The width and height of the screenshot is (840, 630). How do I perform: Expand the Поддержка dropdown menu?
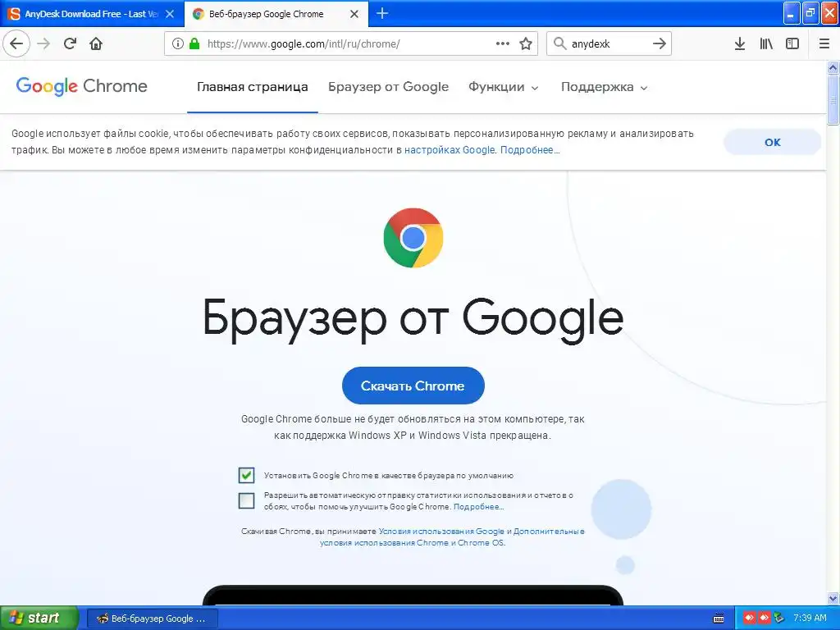[604, 87]
